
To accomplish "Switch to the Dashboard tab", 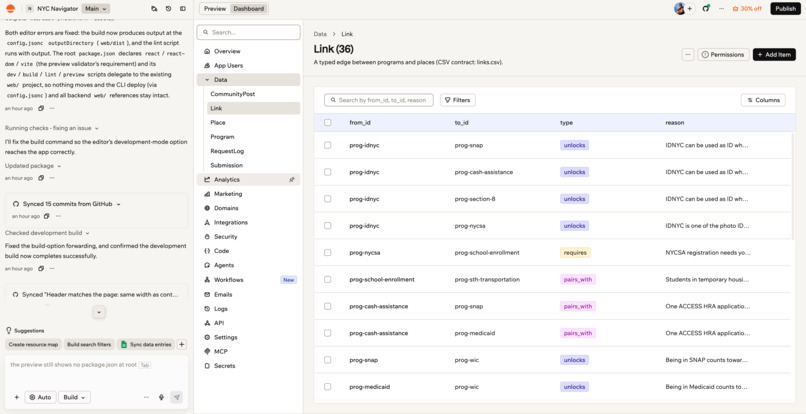I will point(248,9).
